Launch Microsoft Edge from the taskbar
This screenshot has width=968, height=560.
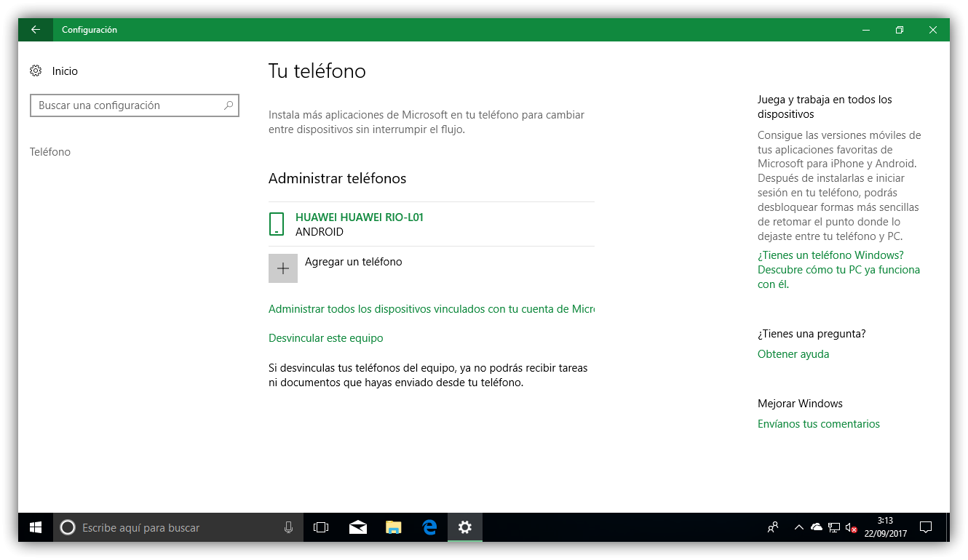coord(429,527)
